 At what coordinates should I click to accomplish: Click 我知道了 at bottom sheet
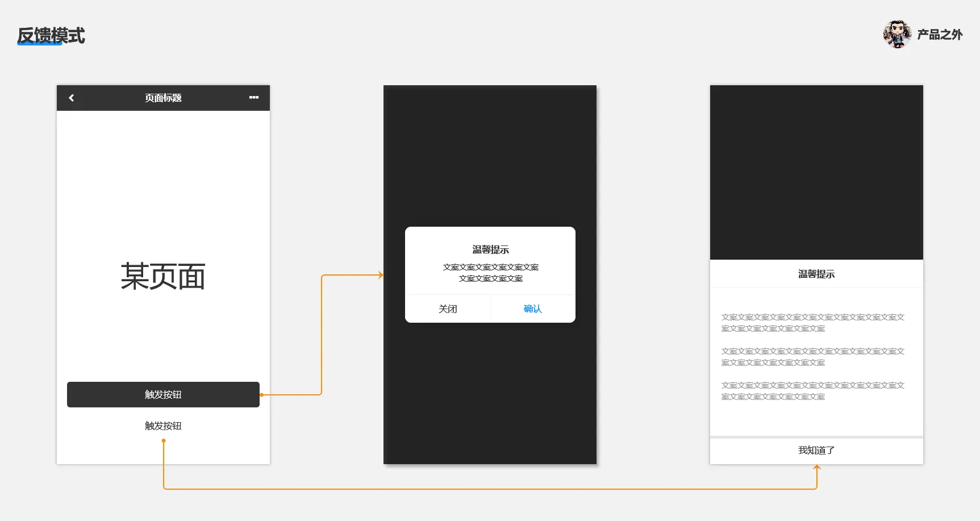816,450
